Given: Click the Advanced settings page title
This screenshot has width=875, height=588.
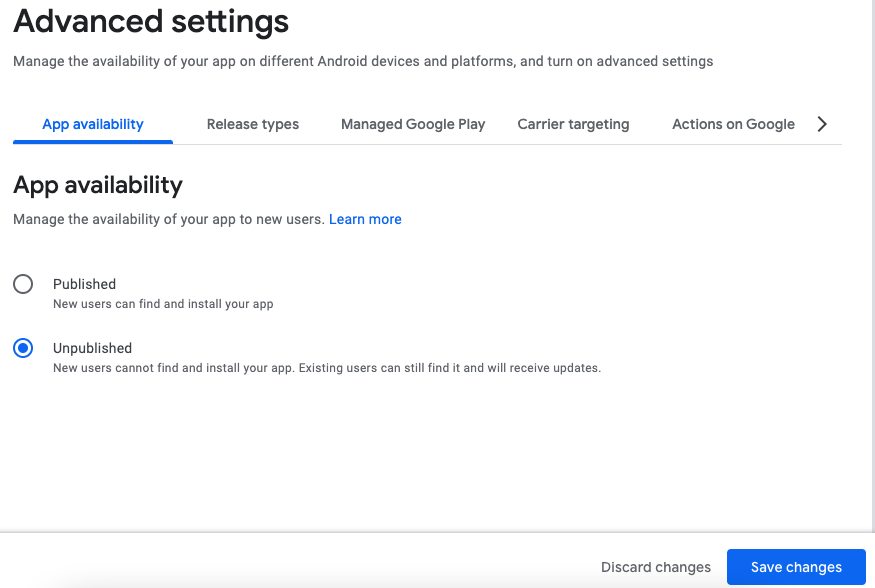Looking at the screenshot, I should 151,21.
